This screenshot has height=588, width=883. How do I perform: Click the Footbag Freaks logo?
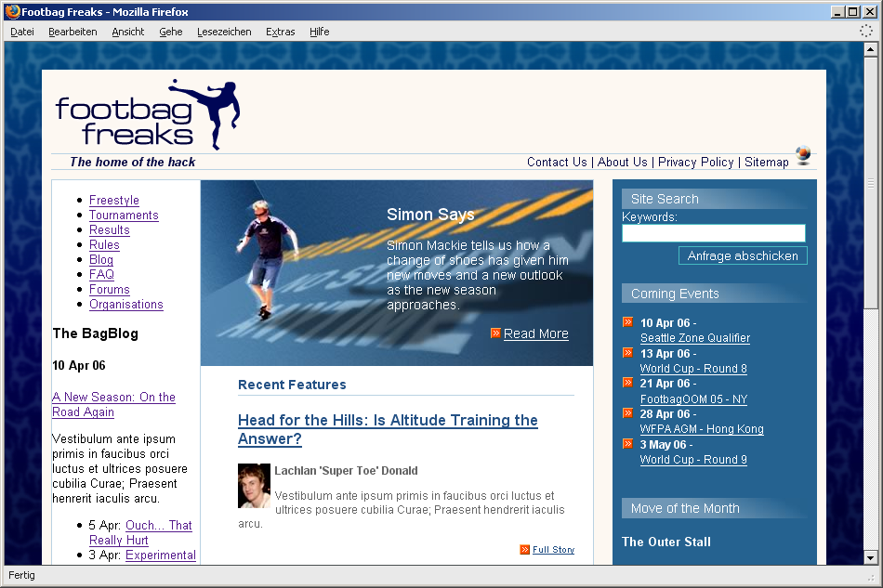[148, 114]
